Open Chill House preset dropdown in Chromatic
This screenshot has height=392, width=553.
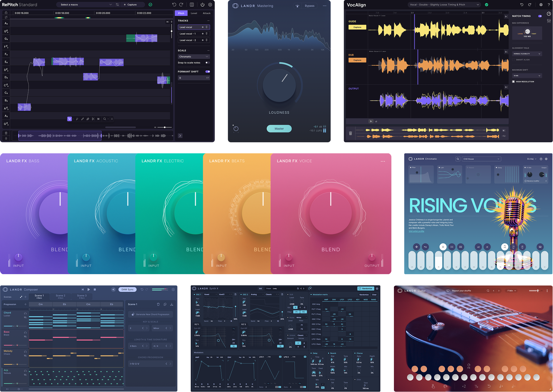(481, 159)
